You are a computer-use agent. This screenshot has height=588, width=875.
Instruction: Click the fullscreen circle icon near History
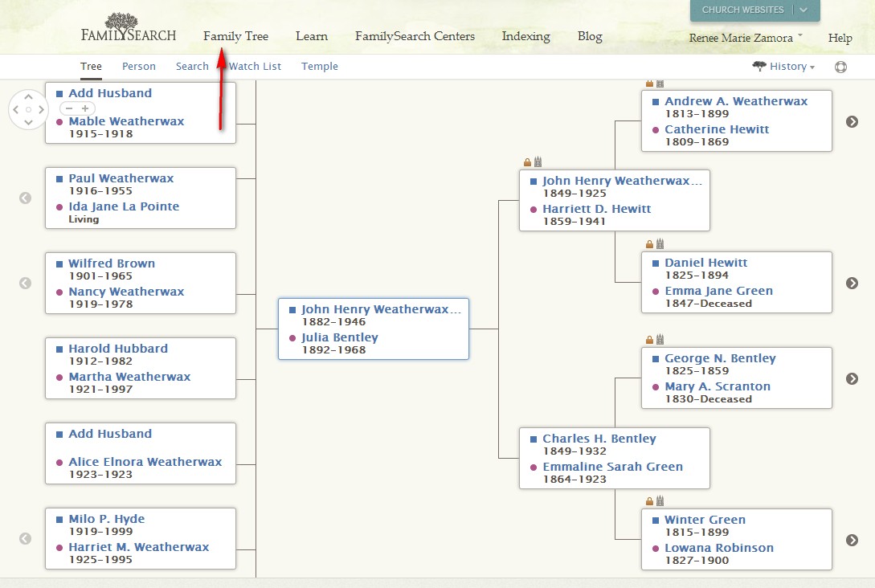840,67
